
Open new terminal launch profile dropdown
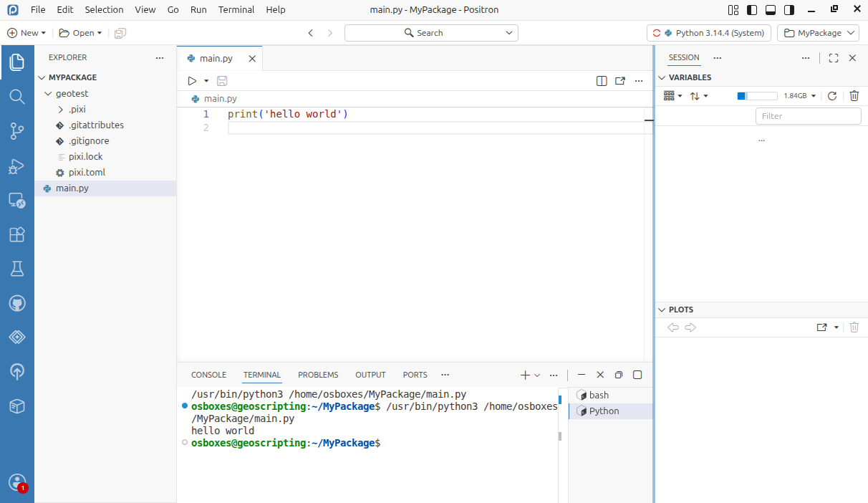pyautogui.click(x=537, y=375)
